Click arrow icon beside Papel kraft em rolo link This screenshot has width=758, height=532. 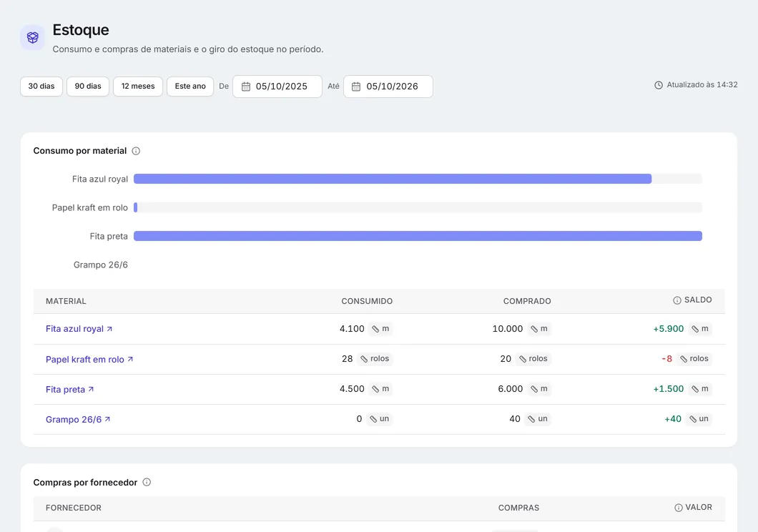coord(130,359)
